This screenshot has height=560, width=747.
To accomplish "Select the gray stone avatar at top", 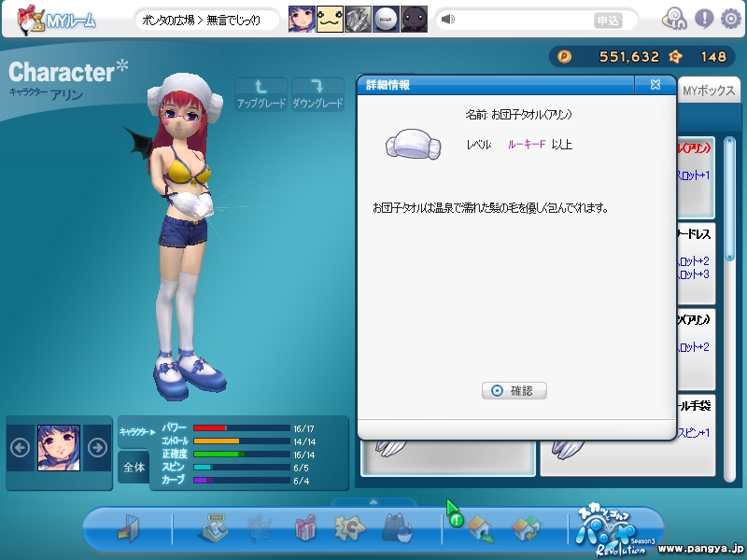I will pyautogui.click(x=358, y=20).
